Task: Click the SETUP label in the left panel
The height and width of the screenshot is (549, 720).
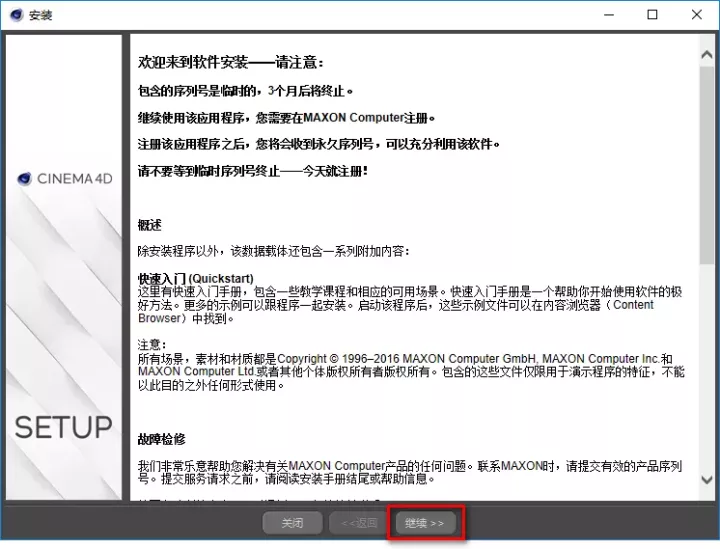Action: click(63, 428)
